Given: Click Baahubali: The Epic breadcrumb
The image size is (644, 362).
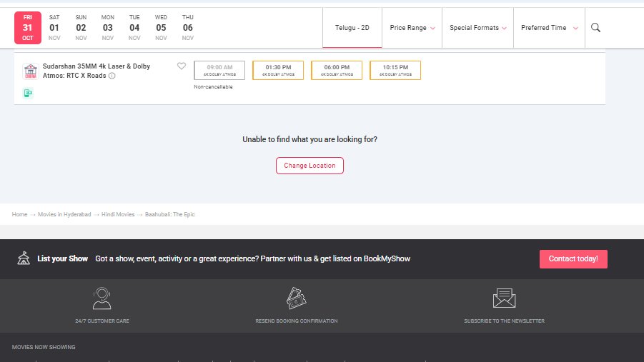Looking at the screenshot, I should tap(169, 214).
